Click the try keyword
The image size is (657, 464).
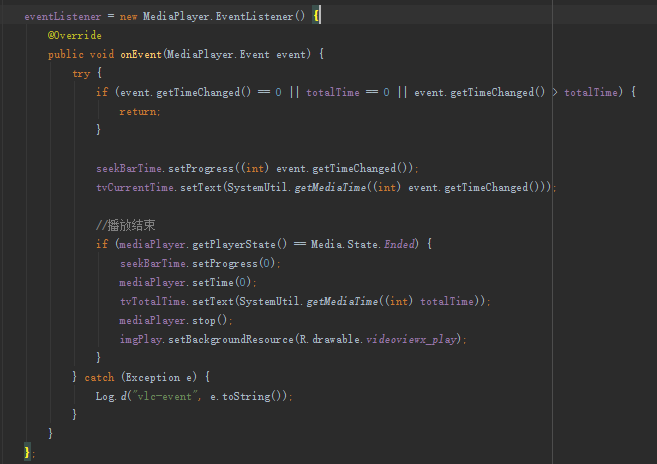coord(81,73)
